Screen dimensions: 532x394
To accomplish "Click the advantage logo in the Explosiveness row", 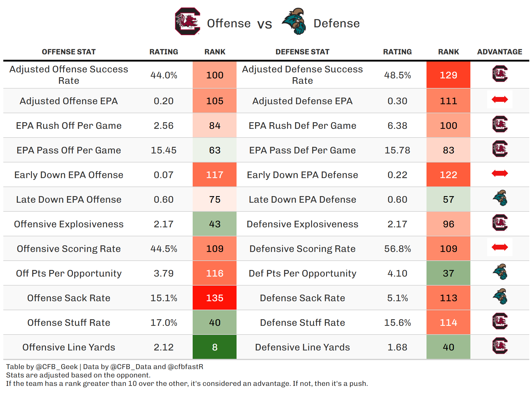I will (500, 223).
